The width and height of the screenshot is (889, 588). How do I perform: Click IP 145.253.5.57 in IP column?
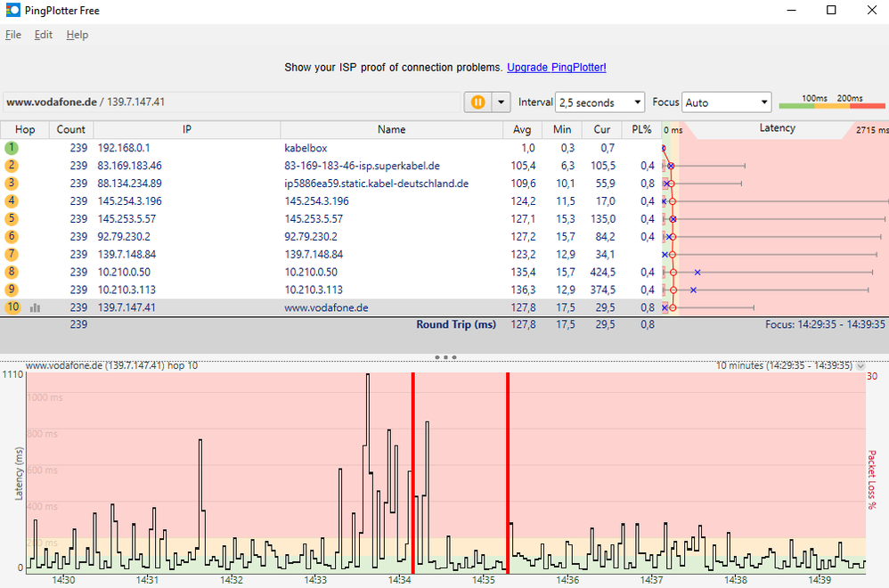pyautogui.click(x=126, y=219)
